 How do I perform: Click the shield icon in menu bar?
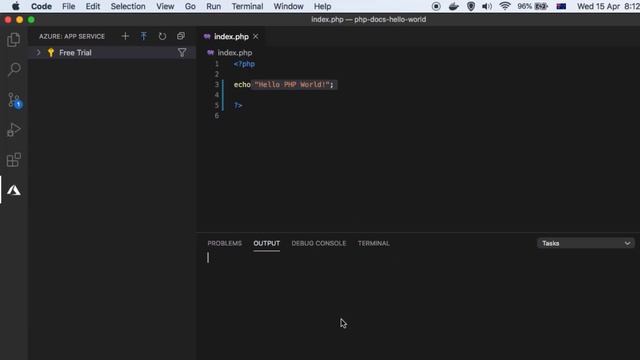tap(471, 6)
